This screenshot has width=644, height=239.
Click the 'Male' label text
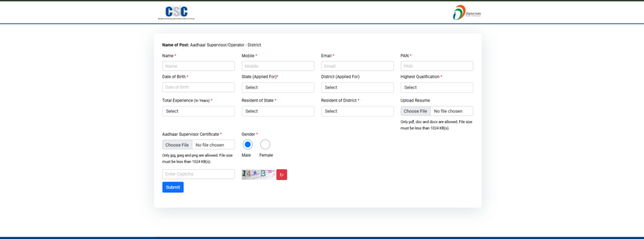[x=247, y=155]
